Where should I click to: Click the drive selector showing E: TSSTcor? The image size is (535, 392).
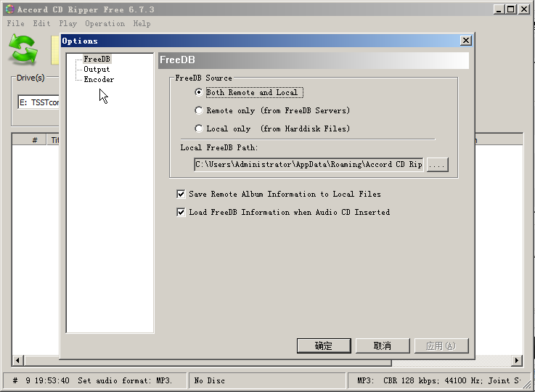click(x=38, y=102)
